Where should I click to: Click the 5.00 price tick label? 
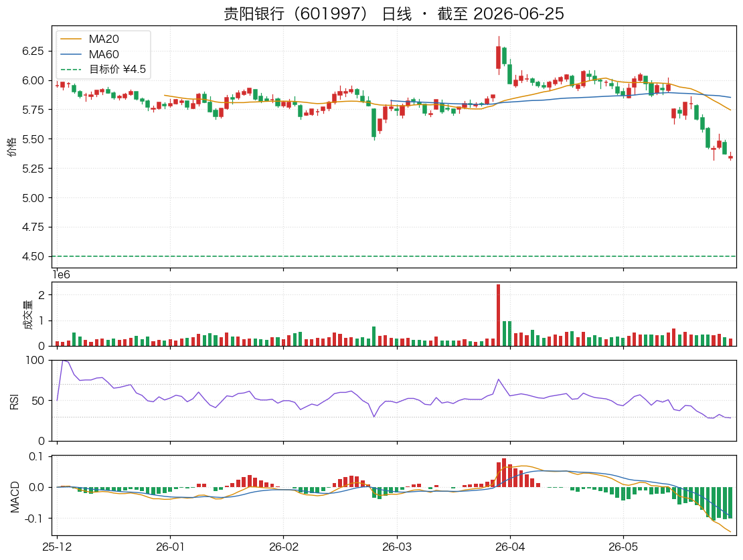pyautogui.click(x=33, y=198)
